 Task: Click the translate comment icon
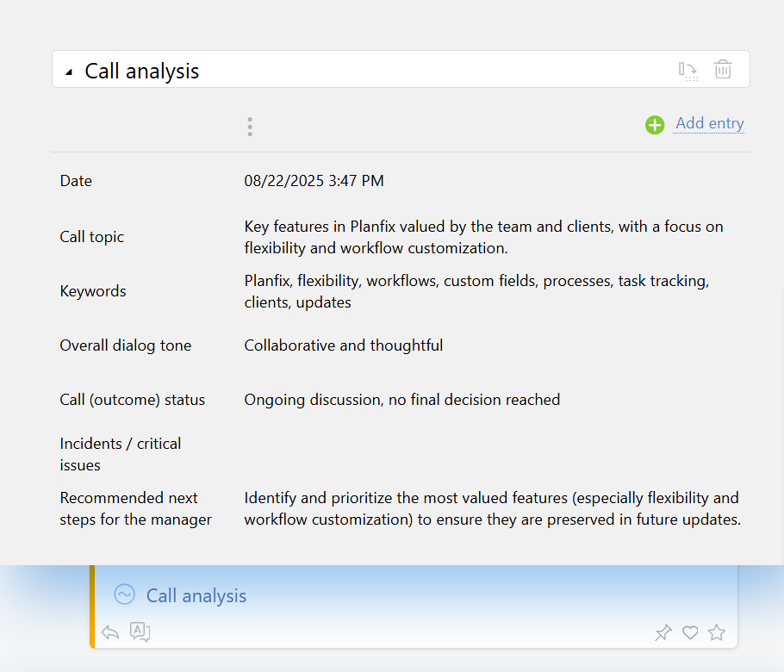click(x=140, y=632)
